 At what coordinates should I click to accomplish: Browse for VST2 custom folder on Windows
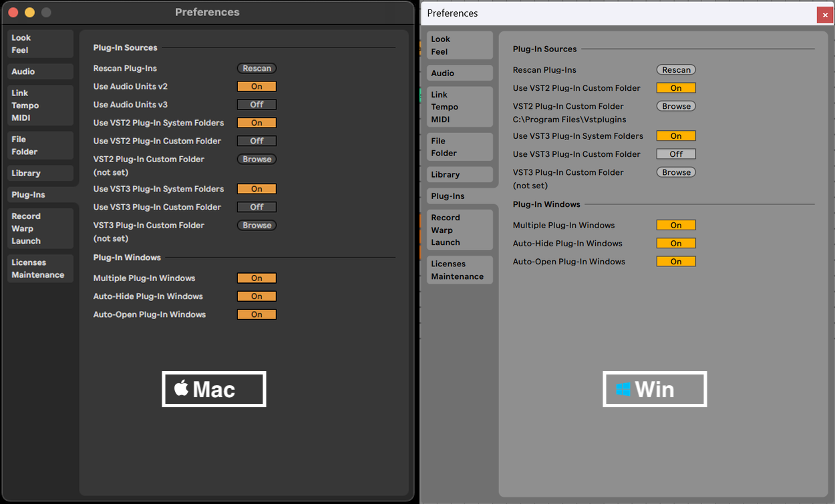pyautogui.click(x=676, y=106)
